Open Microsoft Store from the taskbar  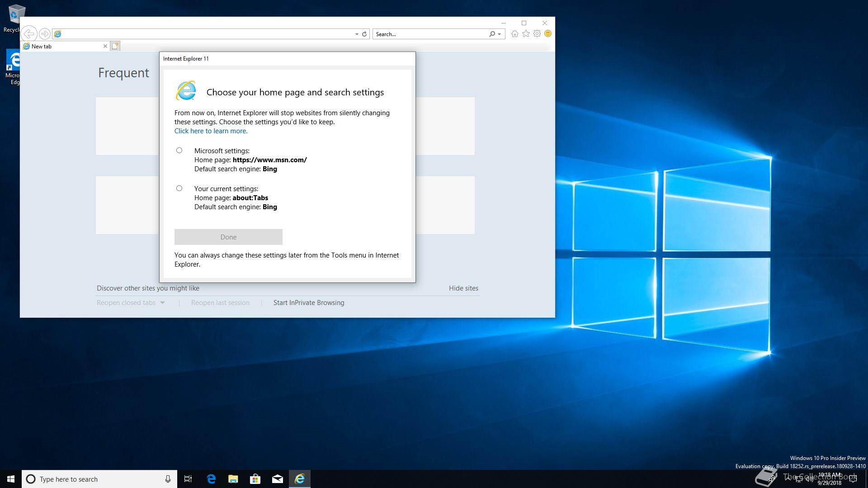click(255, 479)
